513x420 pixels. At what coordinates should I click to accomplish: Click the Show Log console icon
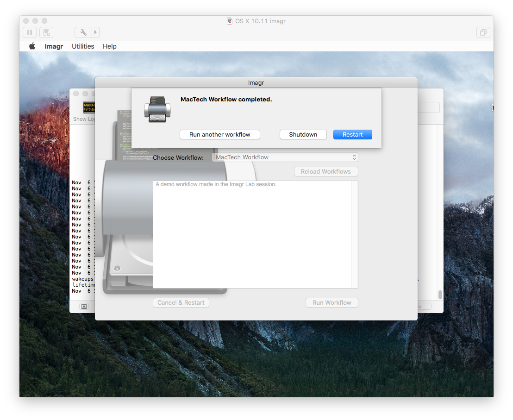pos(88,108)
